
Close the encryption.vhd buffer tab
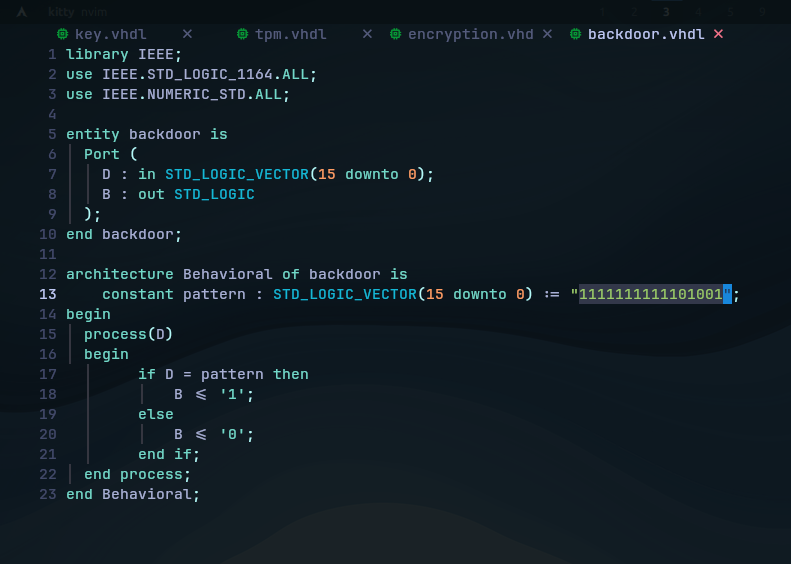point(547,34)
